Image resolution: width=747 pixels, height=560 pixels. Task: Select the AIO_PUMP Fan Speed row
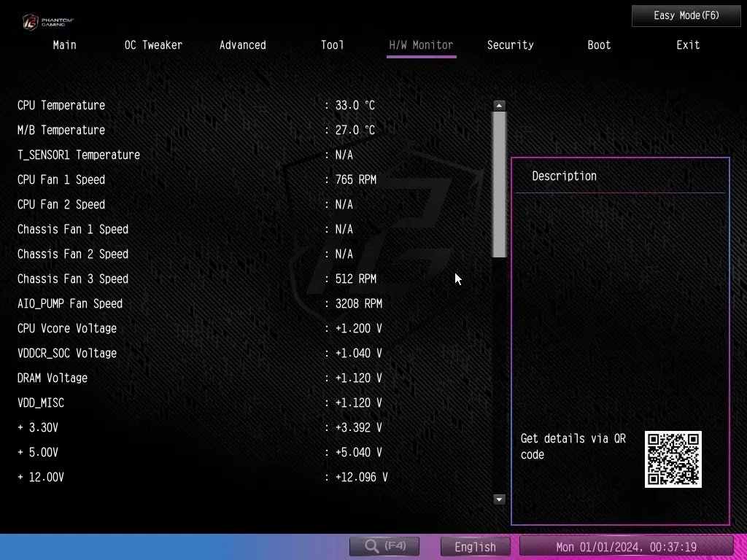pos(70,304)
